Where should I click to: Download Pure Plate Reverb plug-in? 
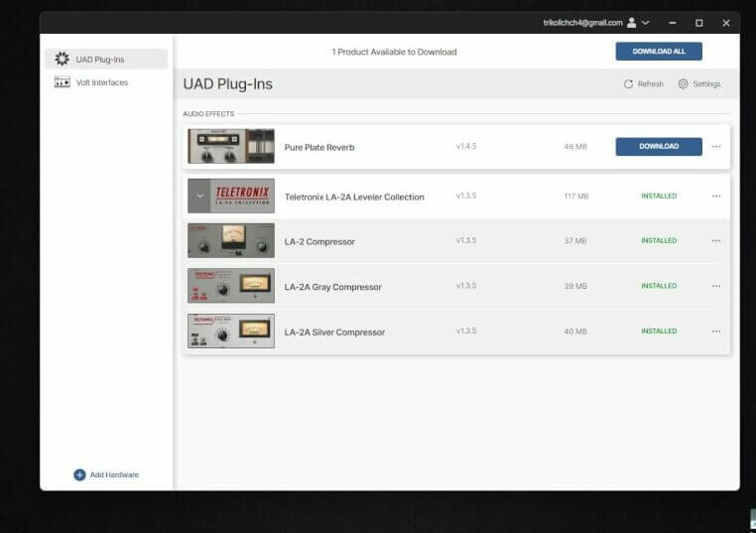[x=659, y=146]
